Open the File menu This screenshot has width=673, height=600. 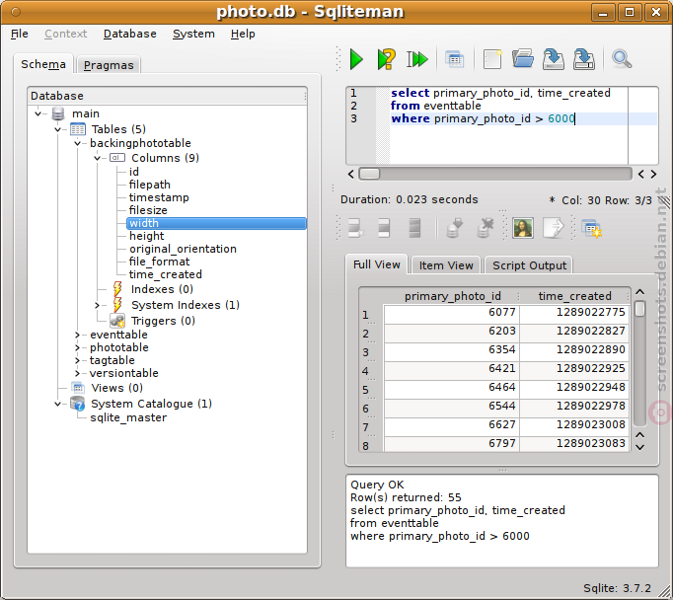(19, 34)
